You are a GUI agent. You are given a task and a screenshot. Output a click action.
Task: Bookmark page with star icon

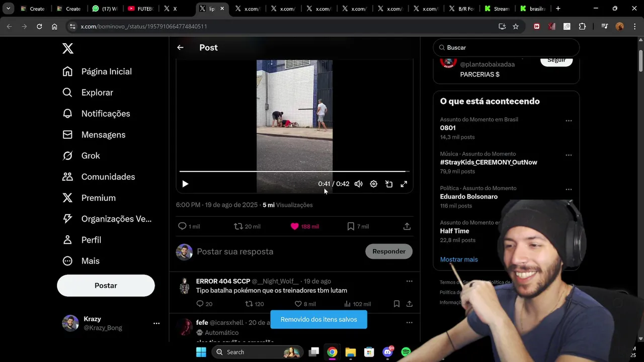click(x=516, y=26)
